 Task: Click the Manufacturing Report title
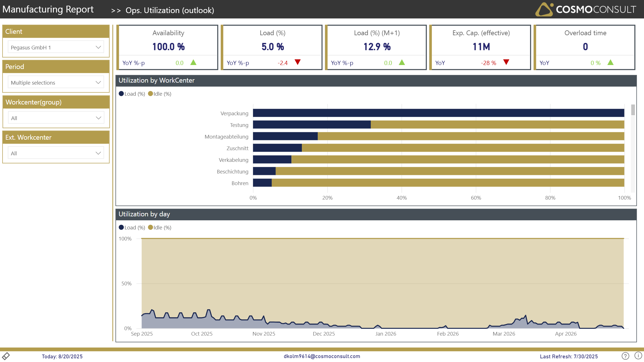(x=48, y=9)
